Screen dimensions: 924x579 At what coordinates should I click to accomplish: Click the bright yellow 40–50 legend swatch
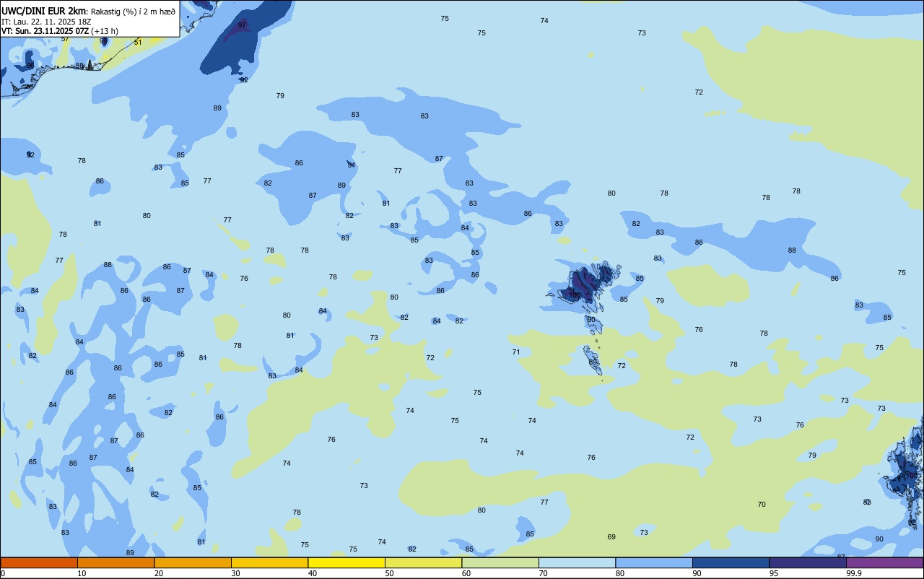point(346,562)
